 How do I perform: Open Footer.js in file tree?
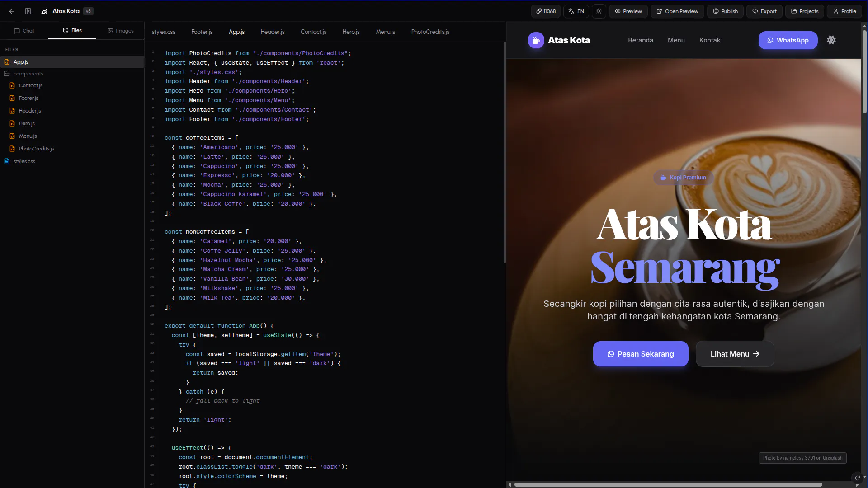(72, 98)
